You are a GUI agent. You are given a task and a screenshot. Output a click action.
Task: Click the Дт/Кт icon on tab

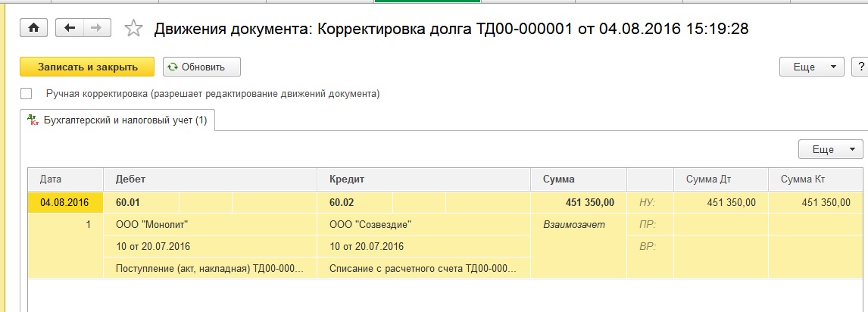(x=33, y=120)
